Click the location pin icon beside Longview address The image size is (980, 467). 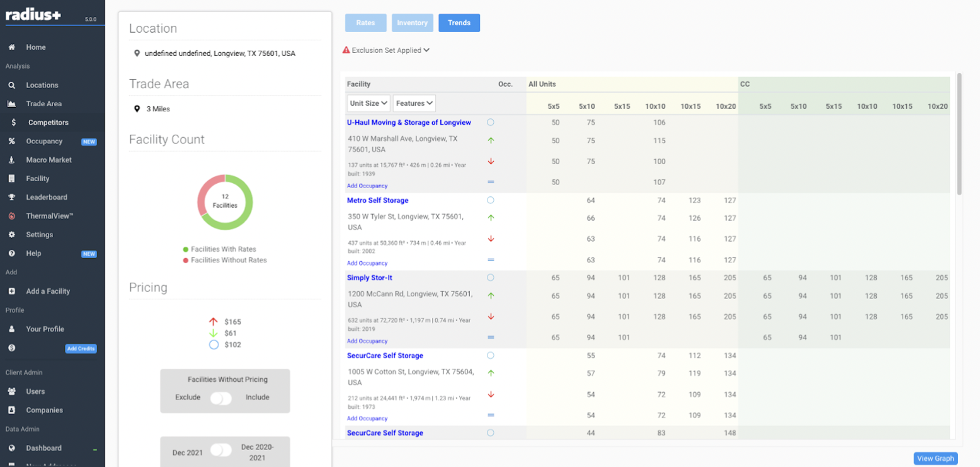pos(137,53)
